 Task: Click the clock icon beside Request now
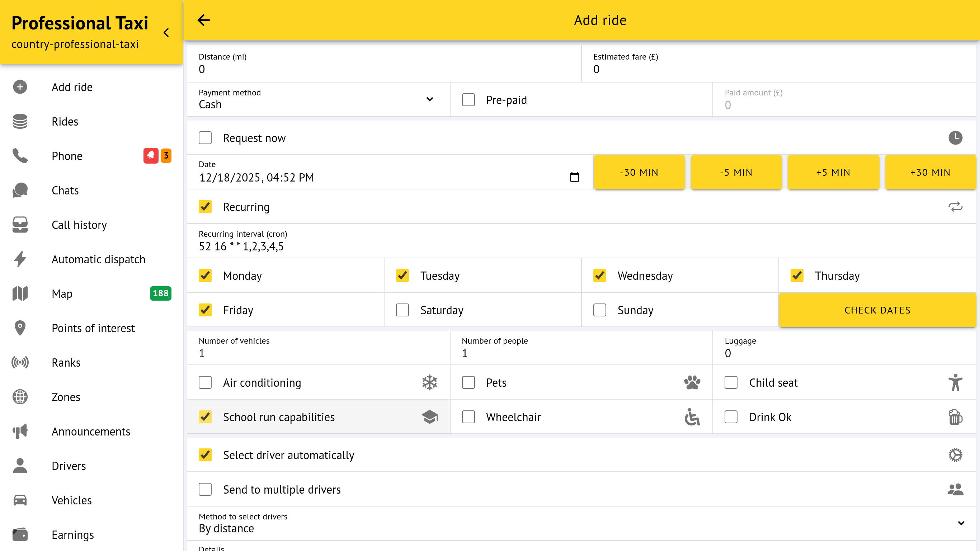coord(955,138)
